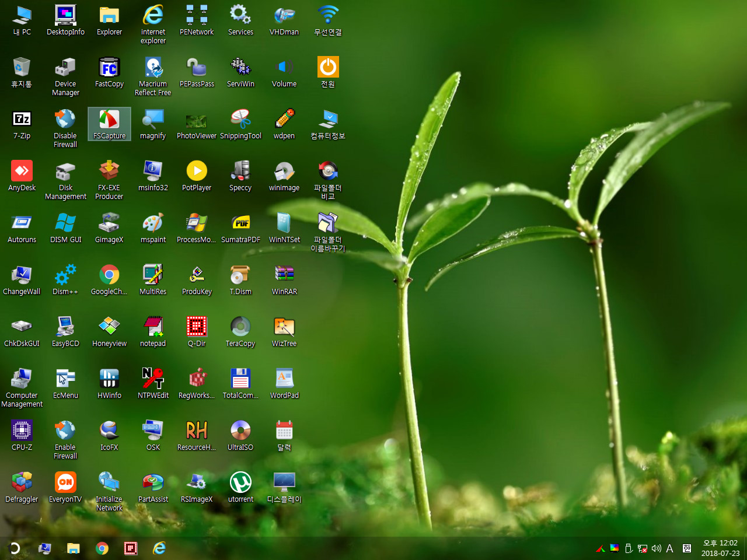This screenshot has height=560, width=747.
Task: Click the taskbar Start button
Action: 15,548
